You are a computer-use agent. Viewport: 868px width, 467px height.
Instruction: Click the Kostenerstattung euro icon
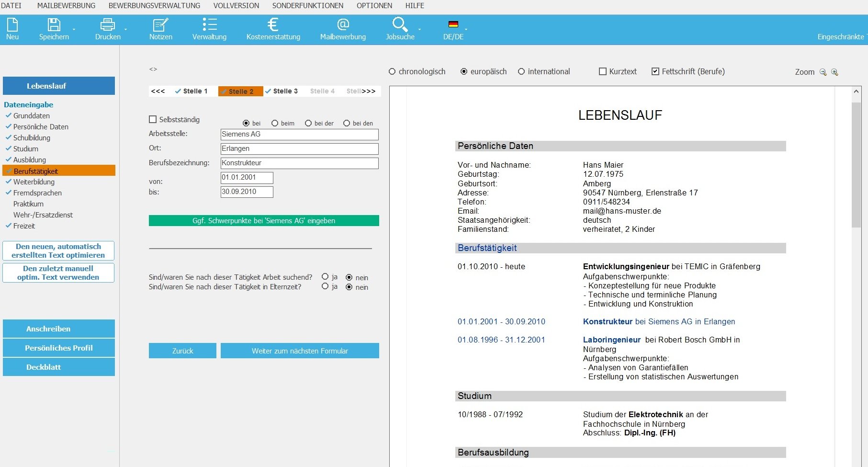273,24
